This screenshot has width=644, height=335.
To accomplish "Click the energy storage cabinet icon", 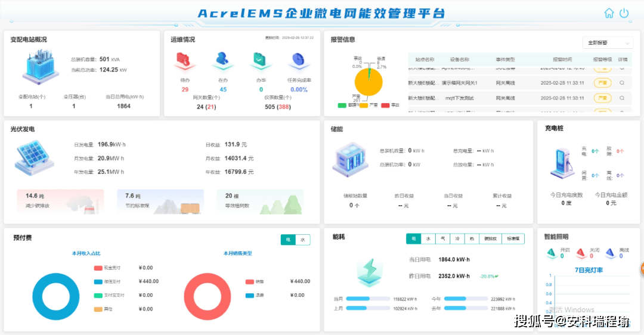I will click(350, 159).
